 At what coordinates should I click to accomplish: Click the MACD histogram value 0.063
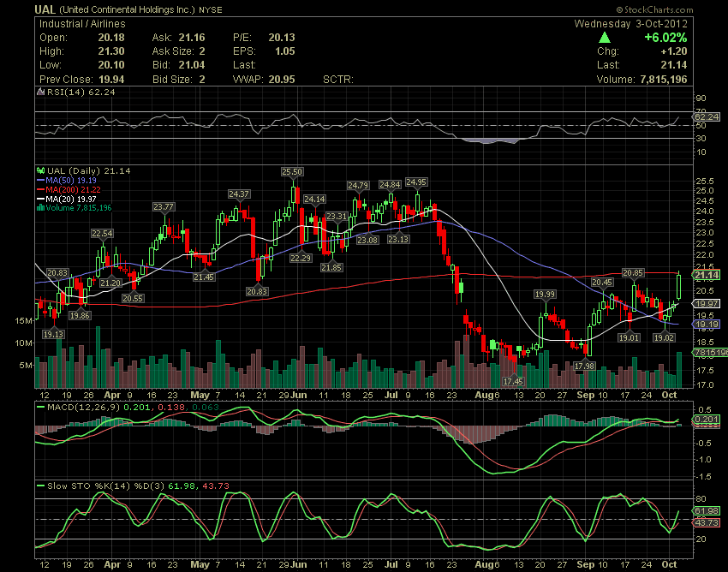tap(205, 408)
